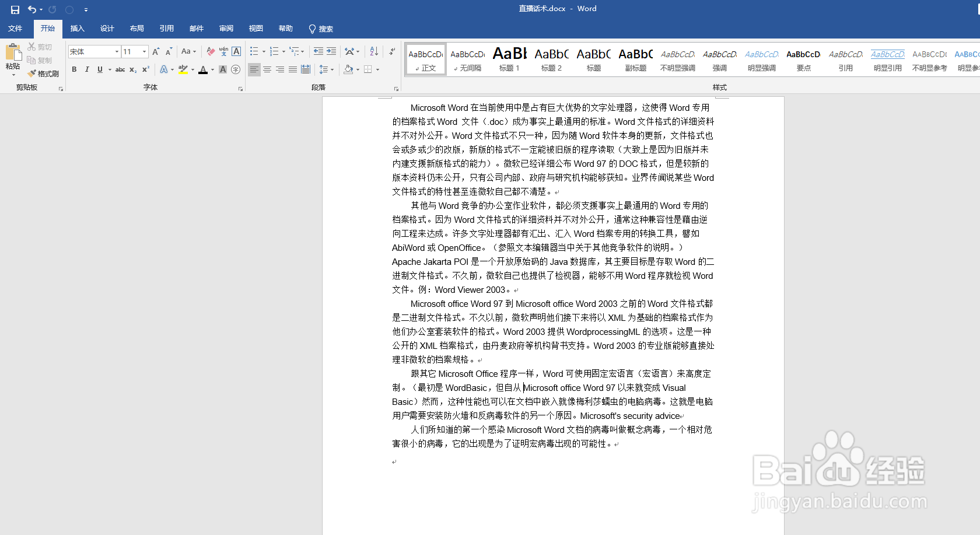Open the multilevel list dropdown
Screen dimensions: 980x535
[x=303, y=51]
